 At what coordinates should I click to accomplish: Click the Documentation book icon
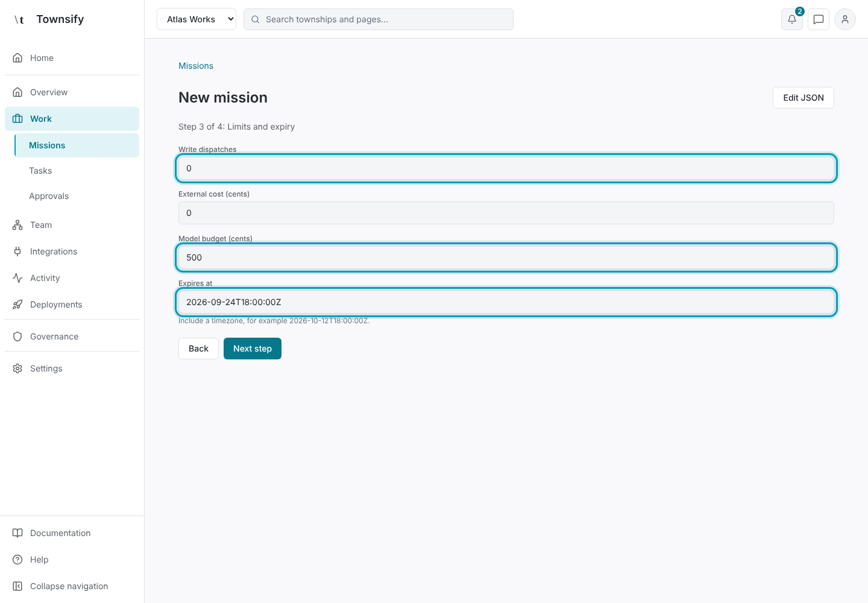point(17,533)
